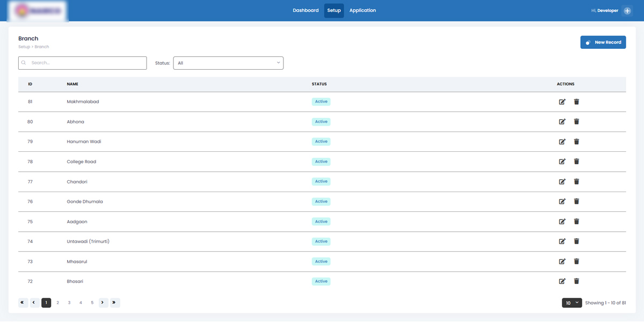Go to page 3
The width and height of the screenshot is (644, 330).
69,303
